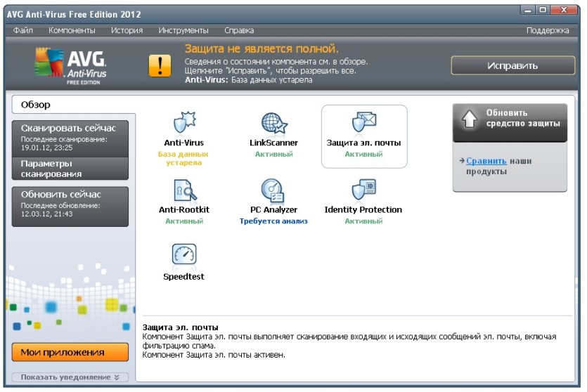Click last scan date 19.01.12, 23:25

click(47, 148)
